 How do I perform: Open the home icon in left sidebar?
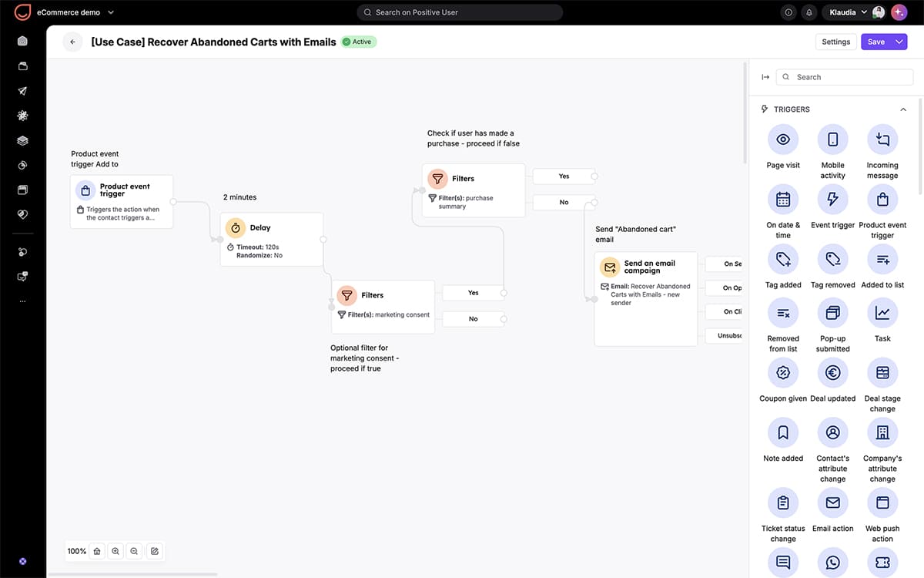22,42
